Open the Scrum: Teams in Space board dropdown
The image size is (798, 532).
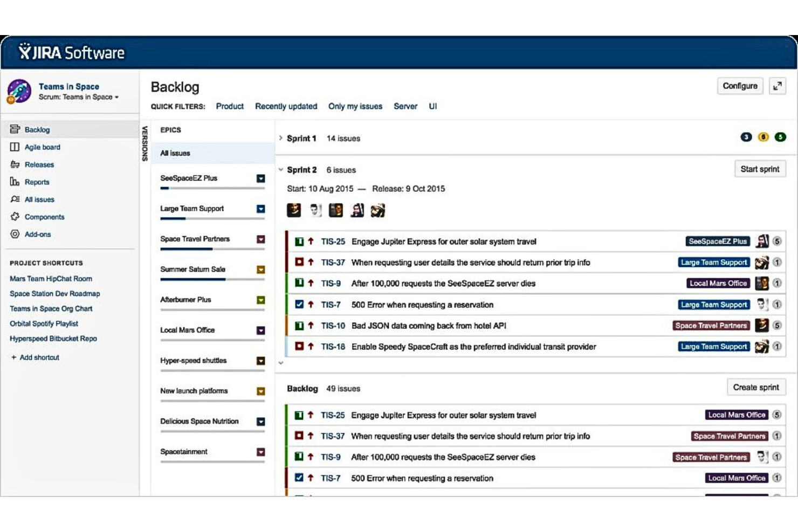point(79,97)
